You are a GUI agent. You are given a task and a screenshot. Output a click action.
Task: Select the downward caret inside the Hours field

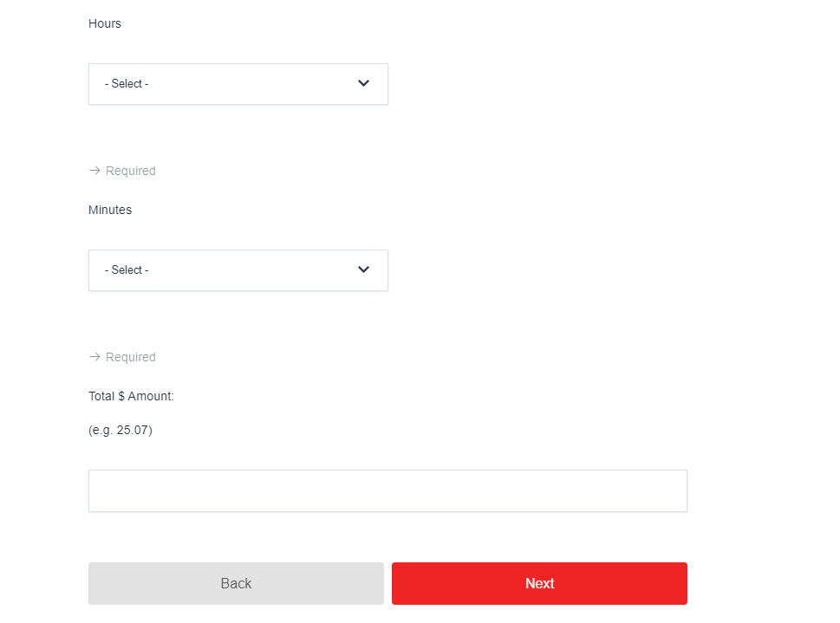(363, 83)
